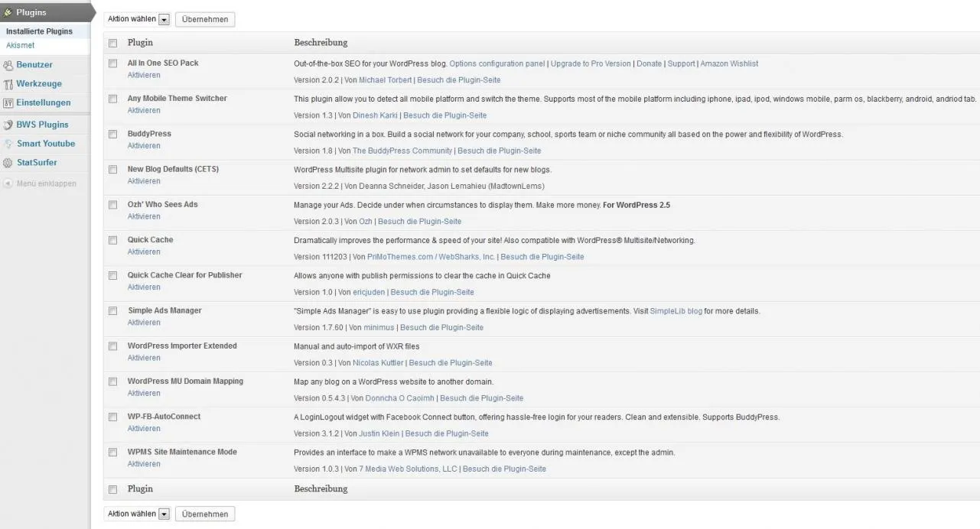Click the StatSurfer gear icon
This screenshot has width=980, height=529.
8,163
